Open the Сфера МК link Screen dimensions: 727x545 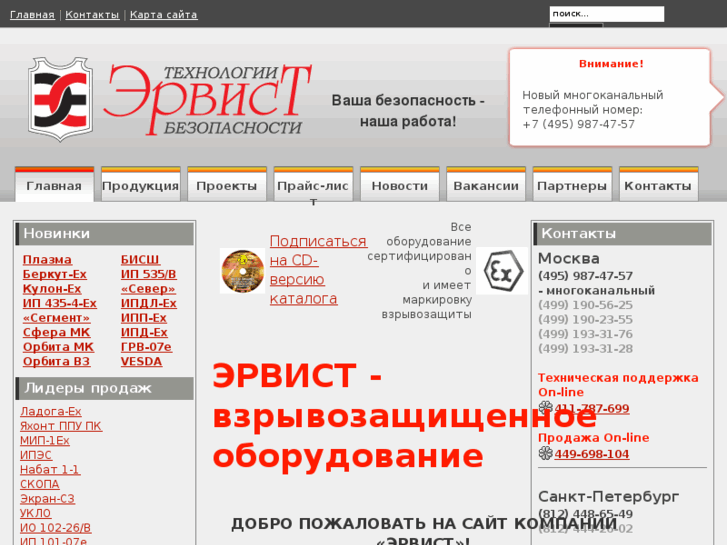tap(57, 332)
